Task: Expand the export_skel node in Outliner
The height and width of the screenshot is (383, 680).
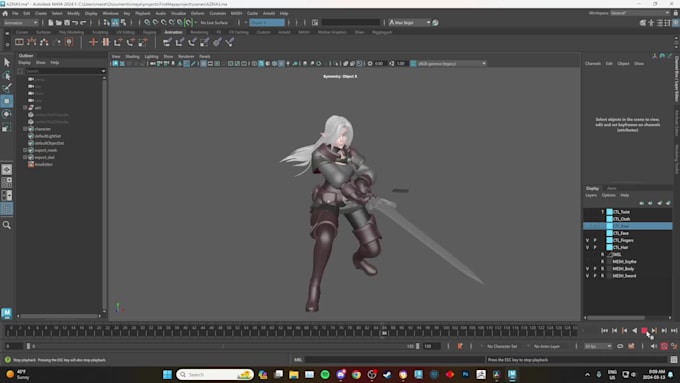Action: pos(25,157)
